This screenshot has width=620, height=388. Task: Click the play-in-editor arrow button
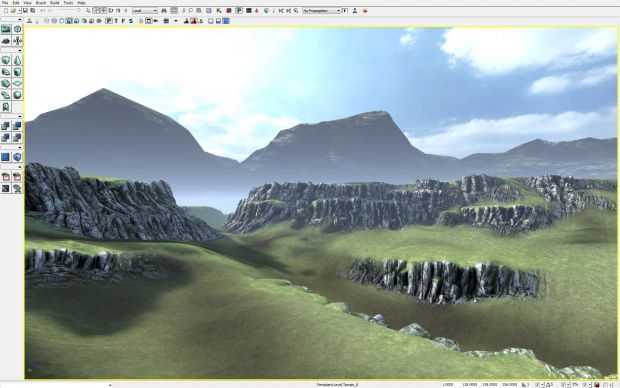pyautogui.click(x=345, y=11)
